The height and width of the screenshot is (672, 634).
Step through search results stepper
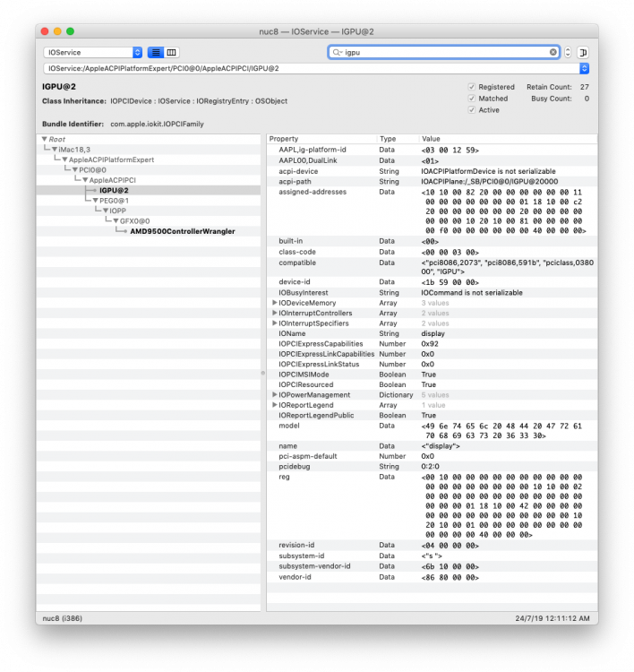pyautogui.click(x=568, y=52)
